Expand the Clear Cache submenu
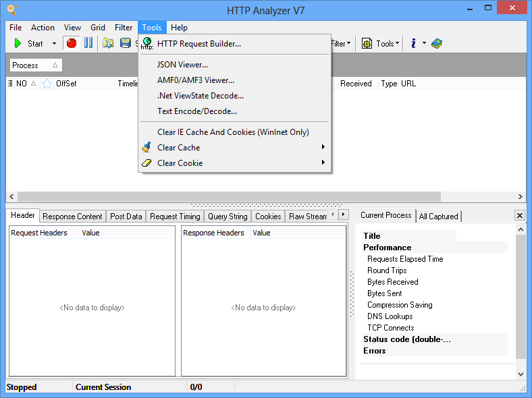This screenshot has width=532, height=398. pos(234,148)
